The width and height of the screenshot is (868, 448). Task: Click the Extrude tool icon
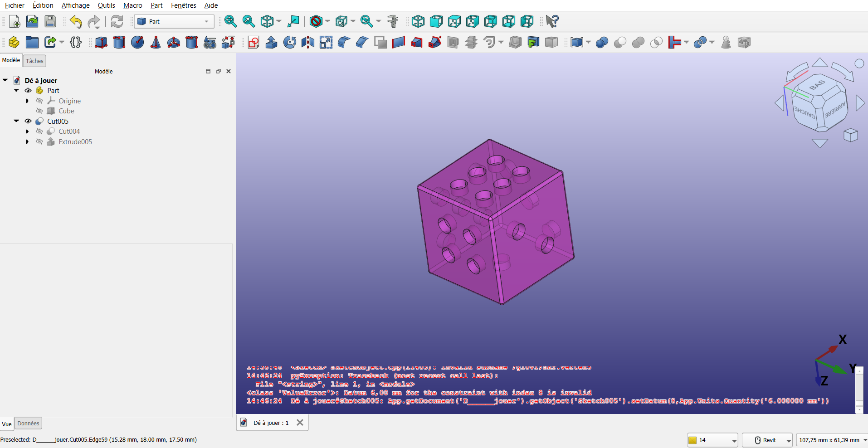click(271, 43)
